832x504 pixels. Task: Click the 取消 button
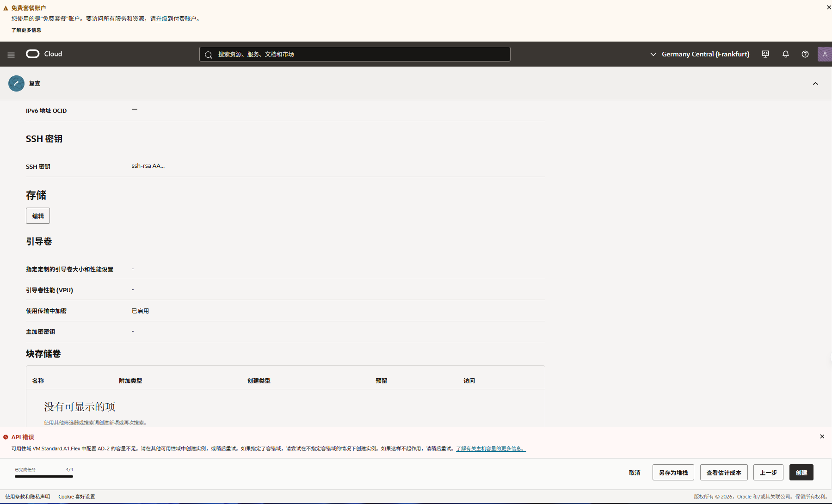coord(635,473)
